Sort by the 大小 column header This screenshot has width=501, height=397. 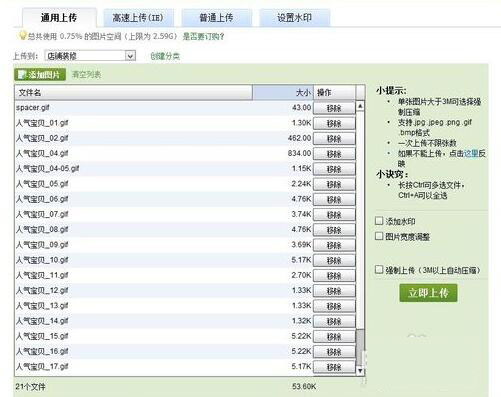pyautogui.click(x=283, y=92)
